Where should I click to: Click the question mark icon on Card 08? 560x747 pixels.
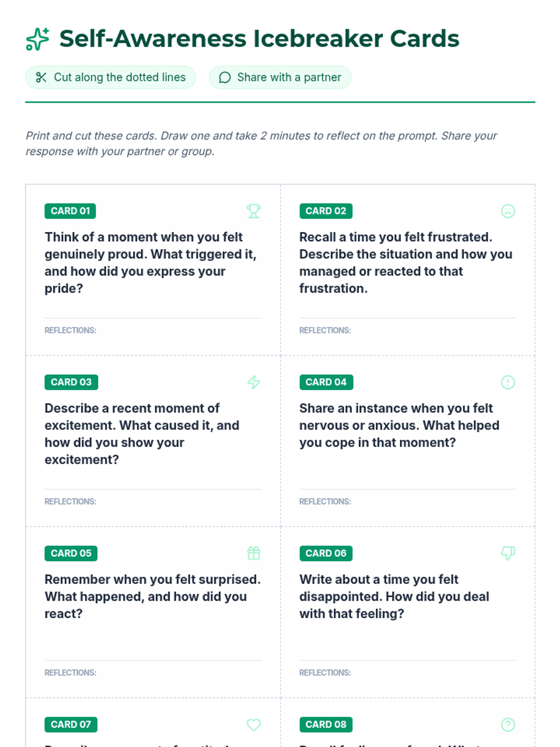click(508, 725)
